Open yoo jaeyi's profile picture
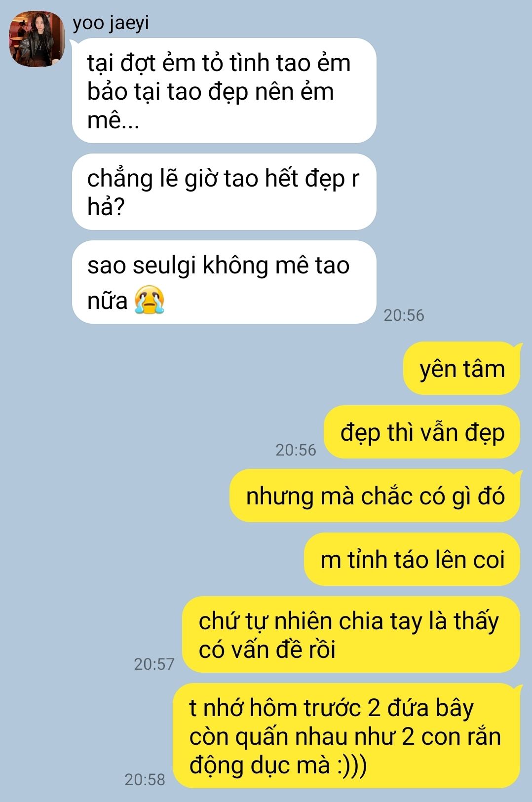This screenshot has width=532, height=802. click(x=38, y=39)
